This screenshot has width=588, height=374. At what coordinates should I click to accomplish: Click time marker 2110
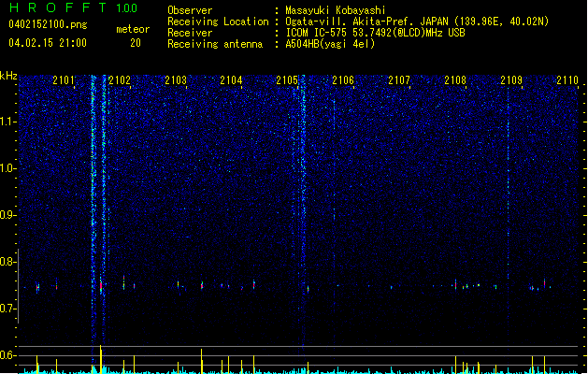pyautogui.click(x=567, y=79)
